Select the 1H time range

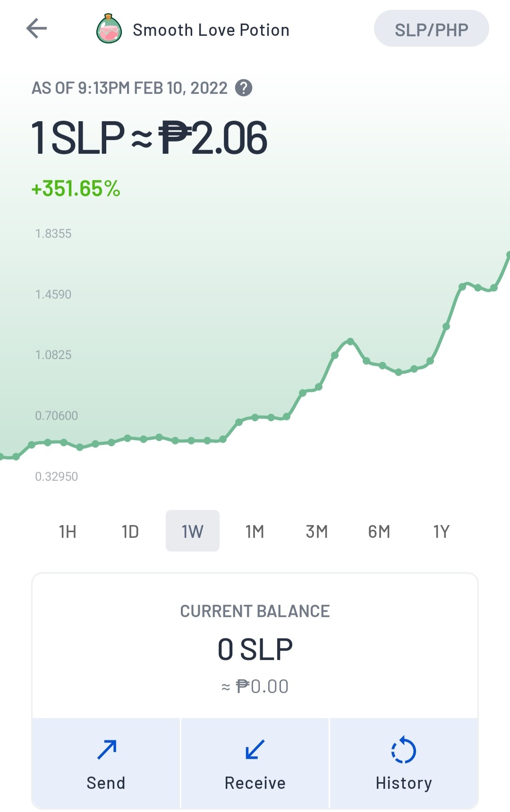click(x=68, y=531)
